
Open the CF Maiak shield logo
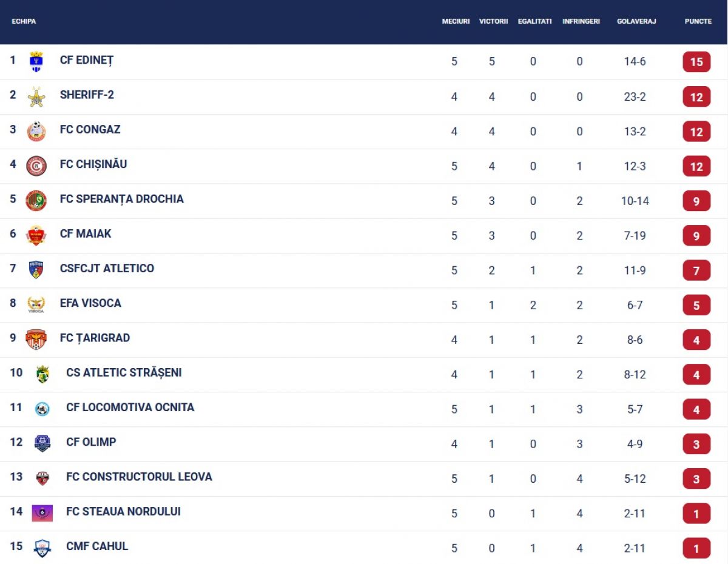pos(36,235)
